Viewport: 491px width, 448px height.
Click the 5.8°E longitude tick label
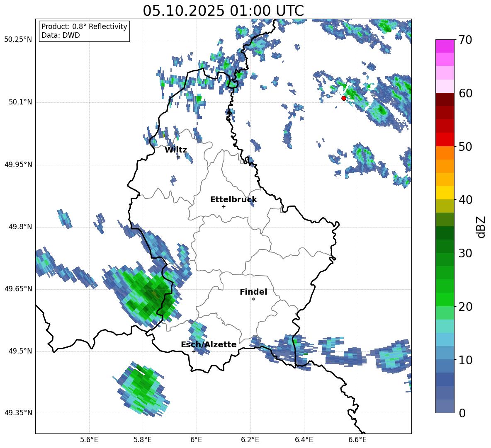click(143, 440)
